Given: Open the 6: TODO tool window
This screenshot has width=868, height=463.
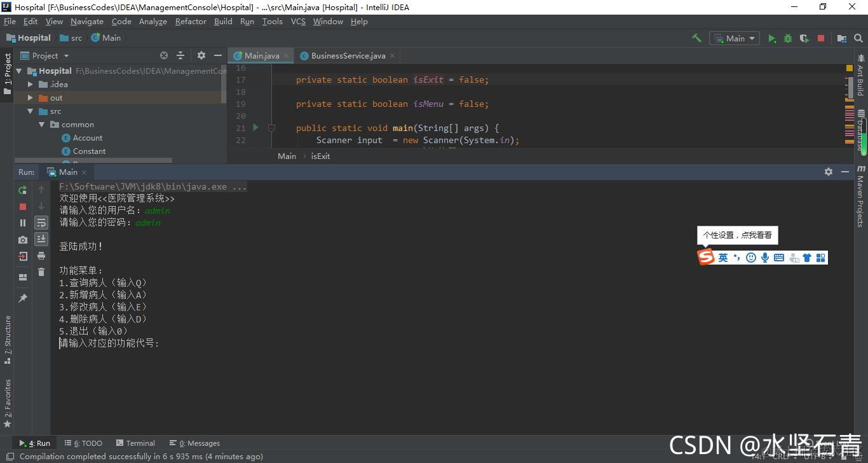Looking at the screenshot, I should click(x=83, y=443).
